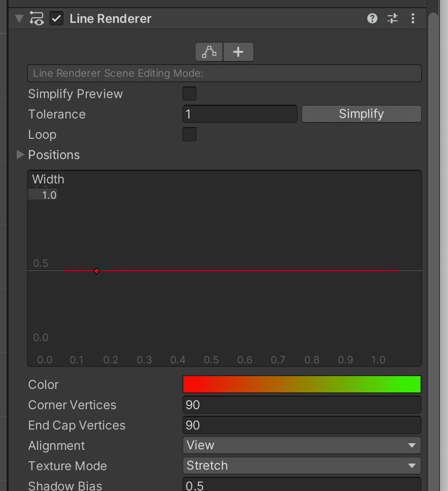Click the Color gradient swatch

[301, 384]
